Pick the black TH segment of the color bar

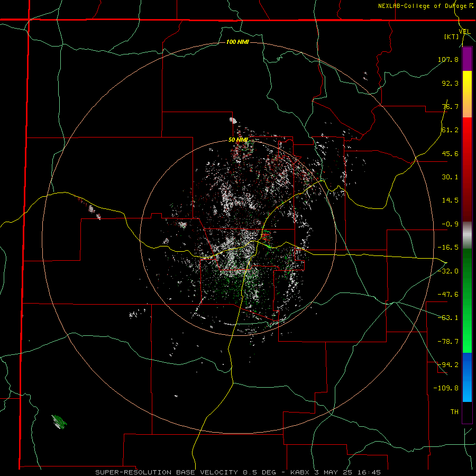tap(467, 412)
